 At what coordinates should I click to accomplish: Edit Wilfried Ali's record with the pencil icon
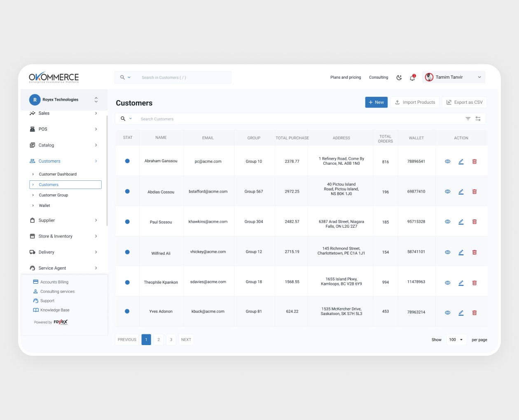[x=461, y=252]
